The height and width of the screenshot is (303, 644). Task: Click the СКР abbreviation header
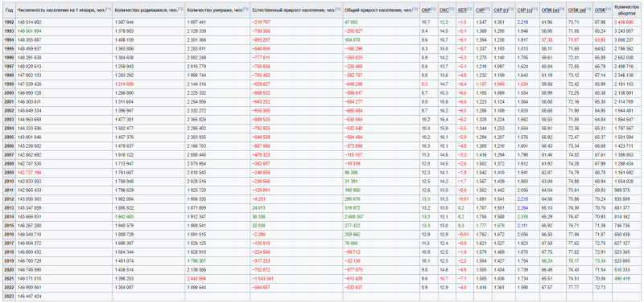tap(479, 9)
